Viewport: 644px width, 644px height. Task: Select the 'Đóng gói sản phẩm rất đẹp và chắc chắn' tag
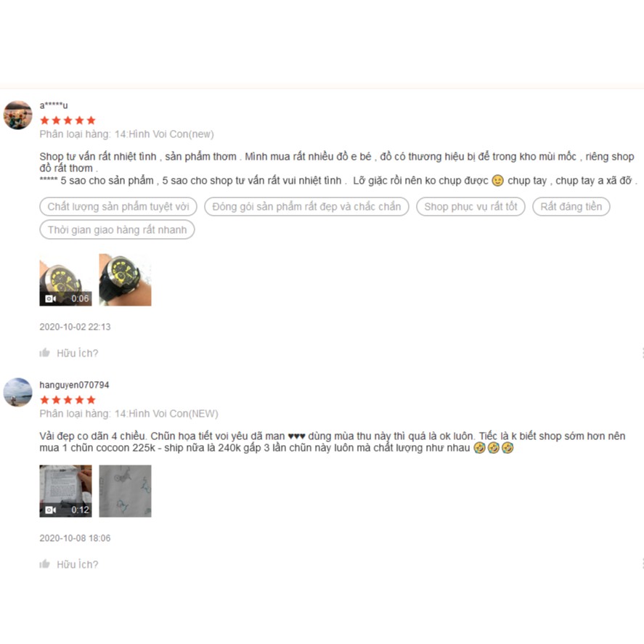click(x=306, y=207)
